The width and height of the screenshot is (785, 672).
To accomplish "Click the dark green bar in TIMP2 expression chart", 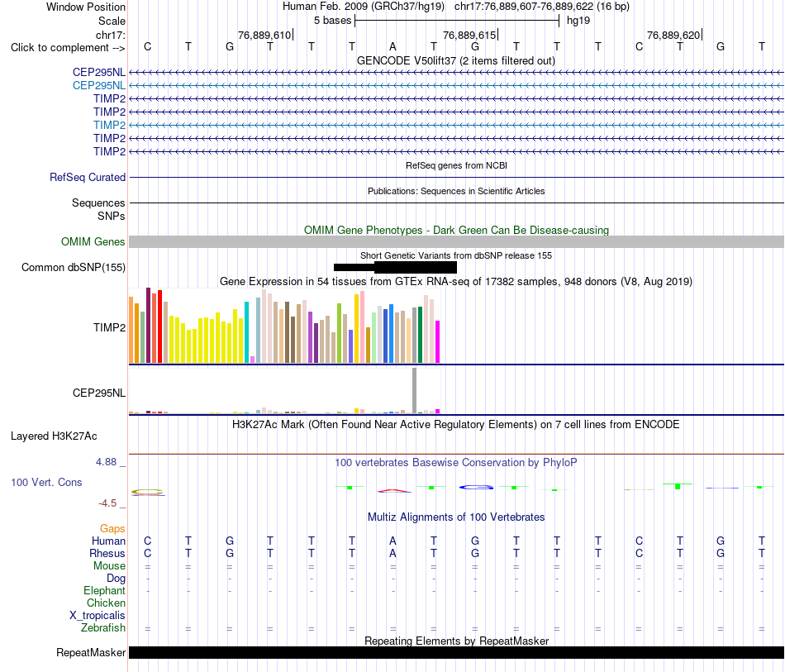I will 420,335.
